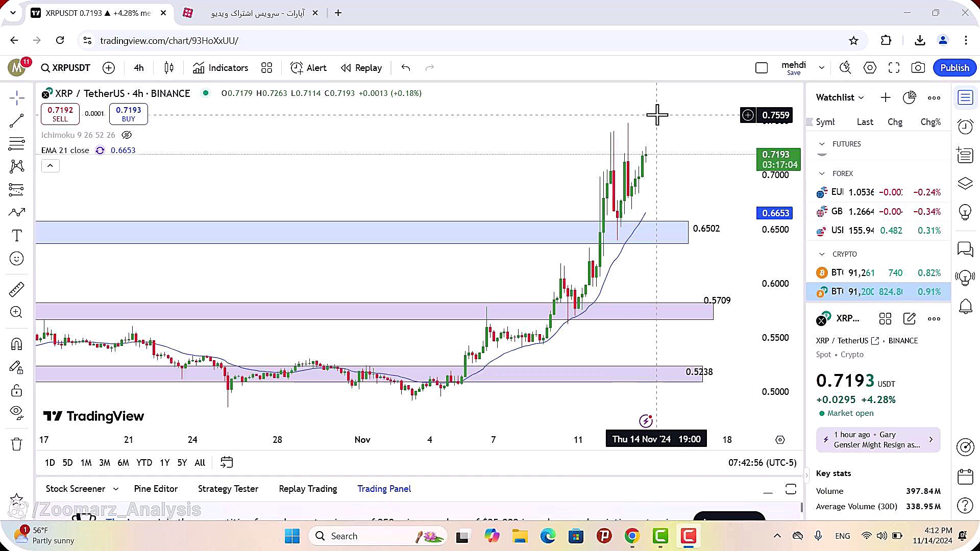Open the Replay Trading tab
The image size is (980, 551).
tap(308, 489)
